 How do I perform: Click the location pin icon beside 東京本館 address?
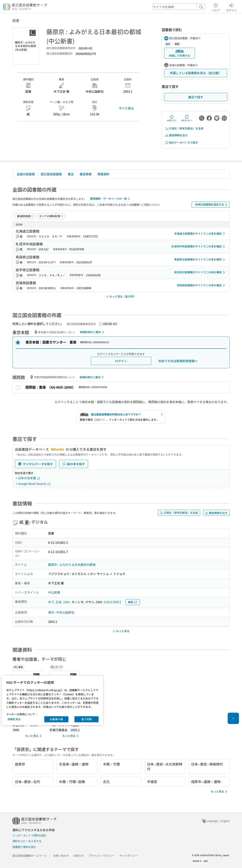pos(36,332)
